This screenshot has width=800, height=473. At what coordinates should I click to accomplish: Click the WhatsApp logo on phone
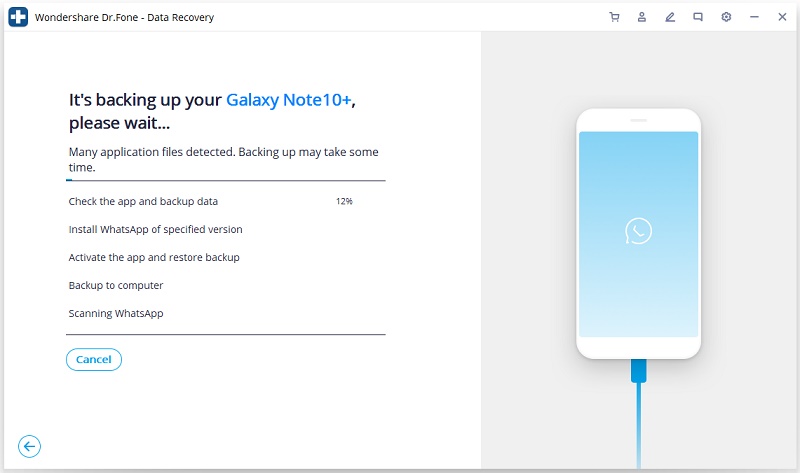click(x=638, y=231)
